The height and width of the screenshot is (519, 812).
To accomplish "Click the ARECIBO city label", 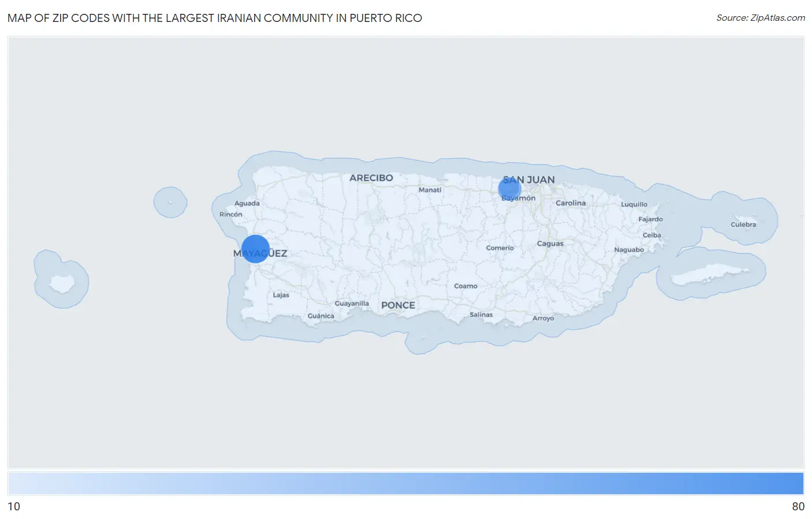I will tap(371, 178).
